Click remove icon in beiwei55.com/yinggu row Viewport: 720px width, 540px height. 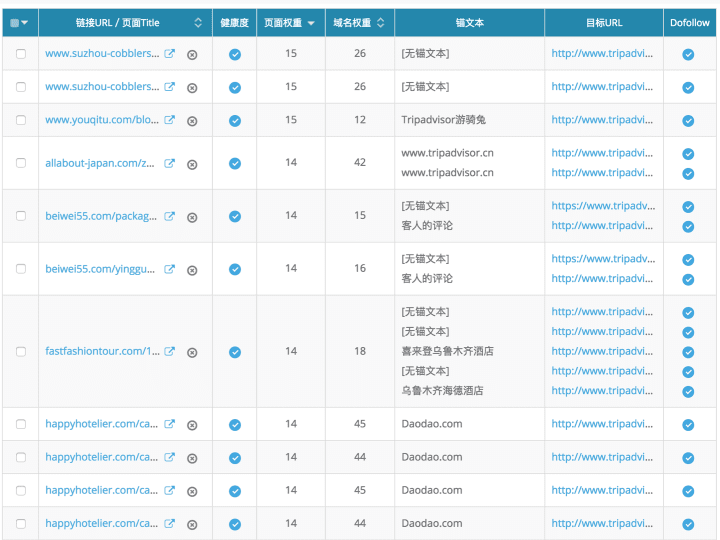(x=192, y=270)
